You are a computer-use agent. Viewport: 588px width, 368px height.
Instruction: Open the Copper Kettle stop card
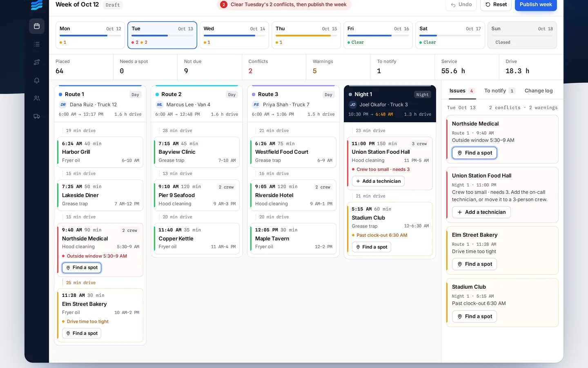tap(197, 238)
